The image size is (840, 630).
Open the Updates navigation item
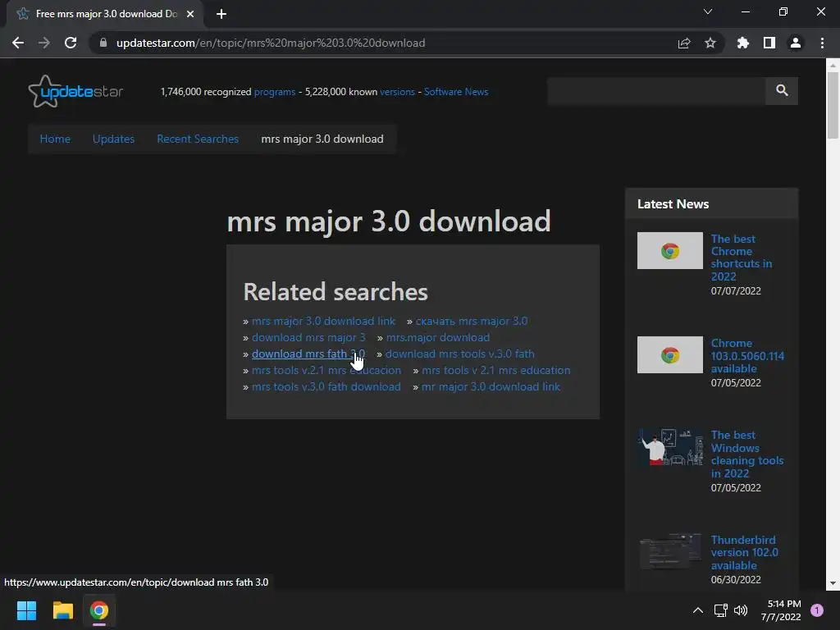[x=113, y=139]
